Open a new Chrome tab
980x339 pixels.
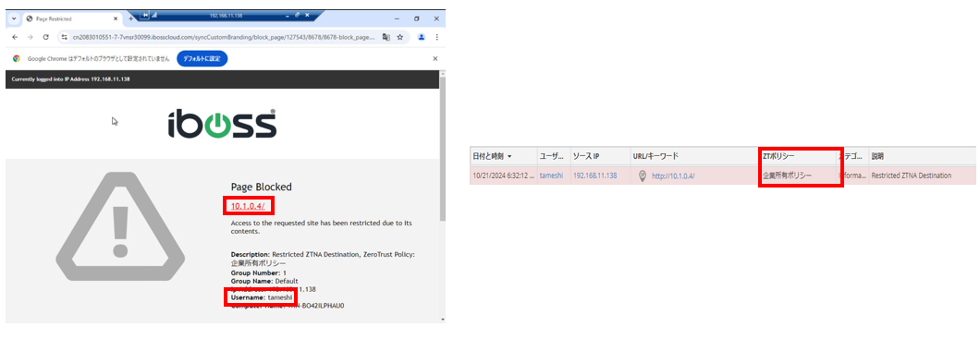pos(130,18)
